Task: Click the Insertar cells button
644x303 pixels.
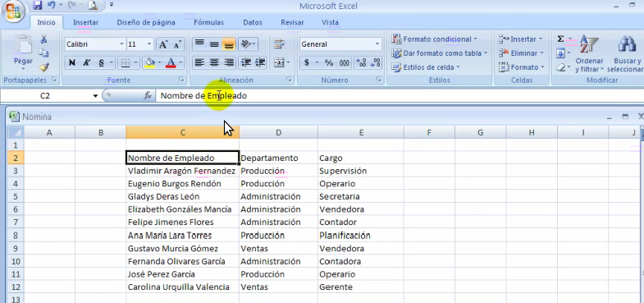Action: pos(521,39)
